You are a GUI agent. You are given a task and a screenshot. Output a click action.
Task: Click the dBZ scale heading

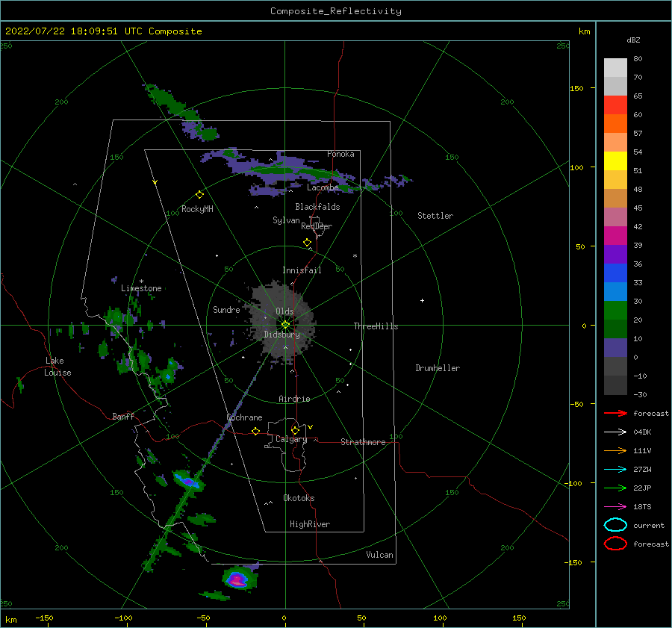(x=633, y=40)
